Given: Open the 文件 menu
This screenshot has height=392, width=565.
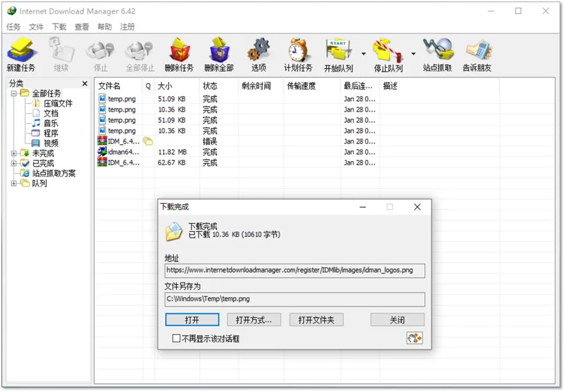Looking at the screenshot, I should (x=36, y=27).
